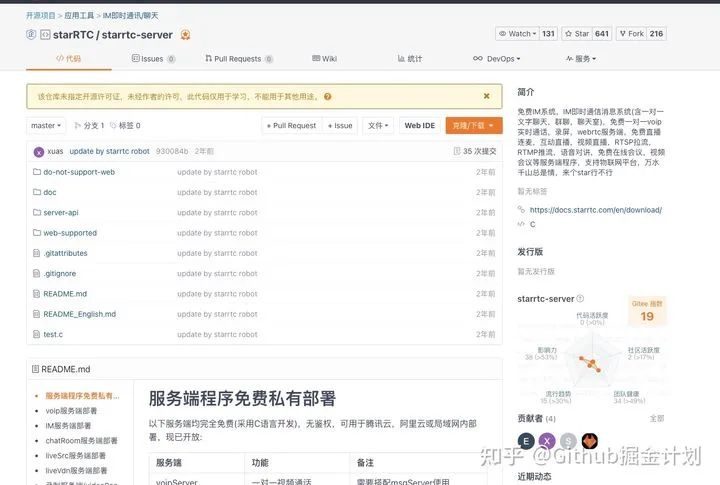
Task: Click the fork count 216
Action: [656, 34]
